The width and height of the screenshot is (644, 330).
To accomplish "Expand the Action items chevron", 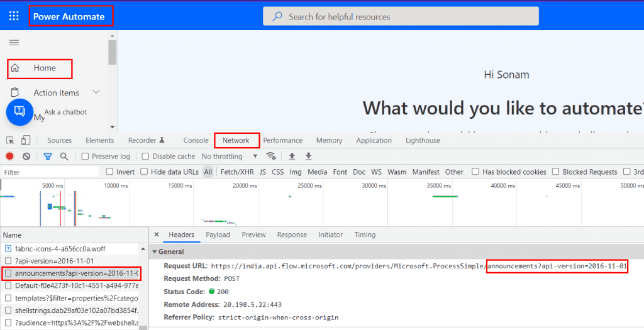I will (96, 92).
